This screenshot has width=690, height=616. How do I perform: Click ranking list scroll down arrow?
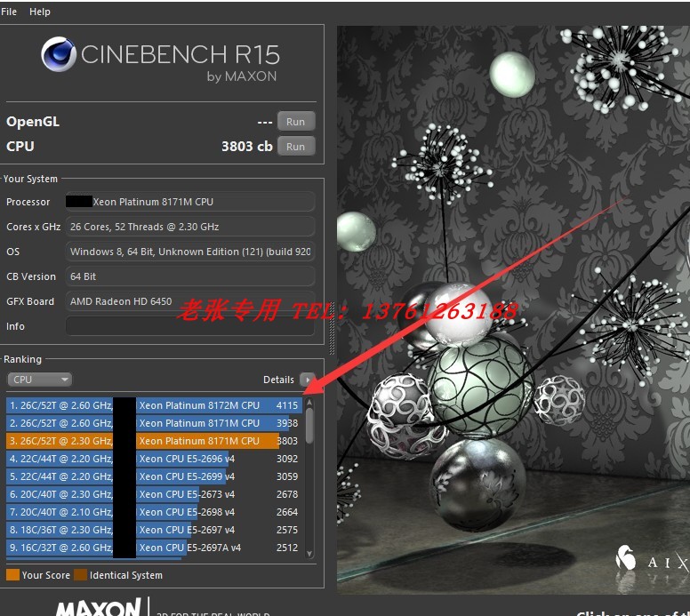[x=309, y=554]
